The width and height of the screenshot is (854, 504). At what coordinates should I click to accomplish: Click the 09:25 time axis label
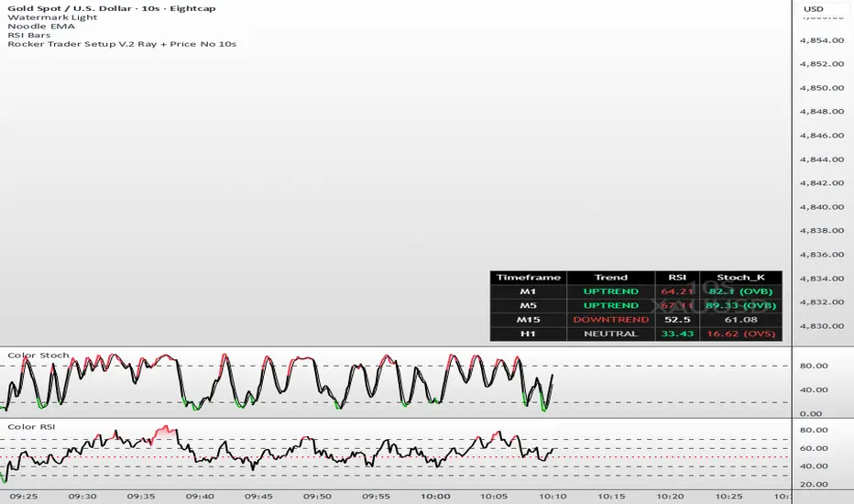tap(24, 497)
